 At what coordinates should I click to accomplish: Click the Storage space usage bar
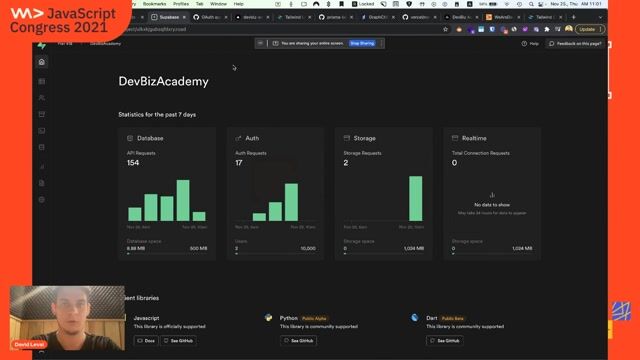(384, 253)
